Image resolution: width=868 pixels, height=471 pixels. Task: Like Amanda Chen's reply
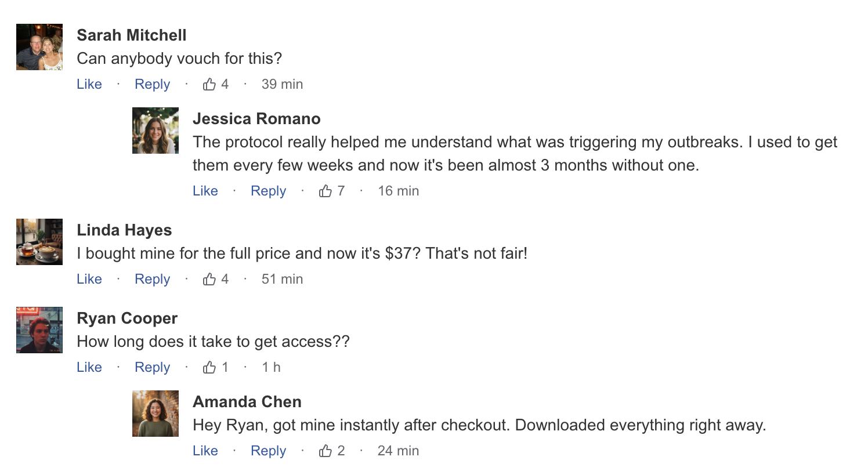point(205,451)
